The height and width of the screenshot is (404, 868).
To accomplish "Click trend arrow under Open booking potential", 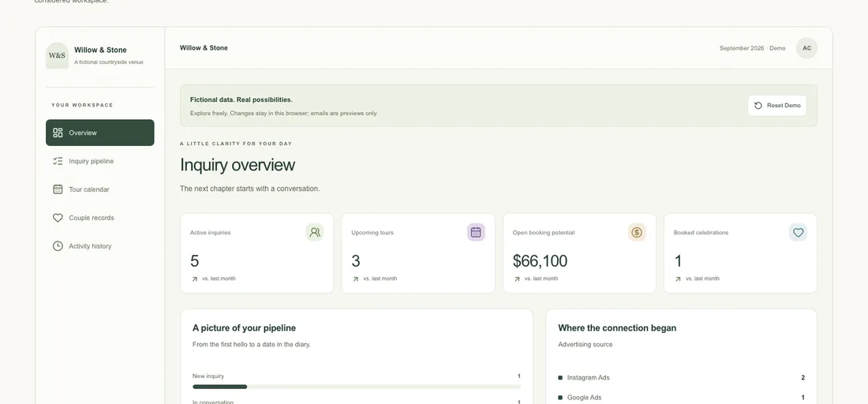I will tap(517, 279).
